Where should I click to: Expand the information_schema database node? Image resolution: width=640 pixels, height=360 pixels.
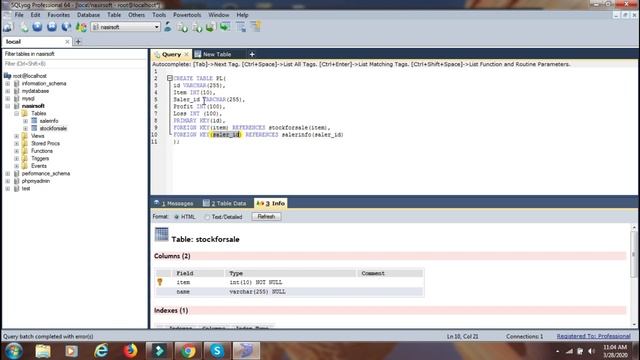[8, 84]
